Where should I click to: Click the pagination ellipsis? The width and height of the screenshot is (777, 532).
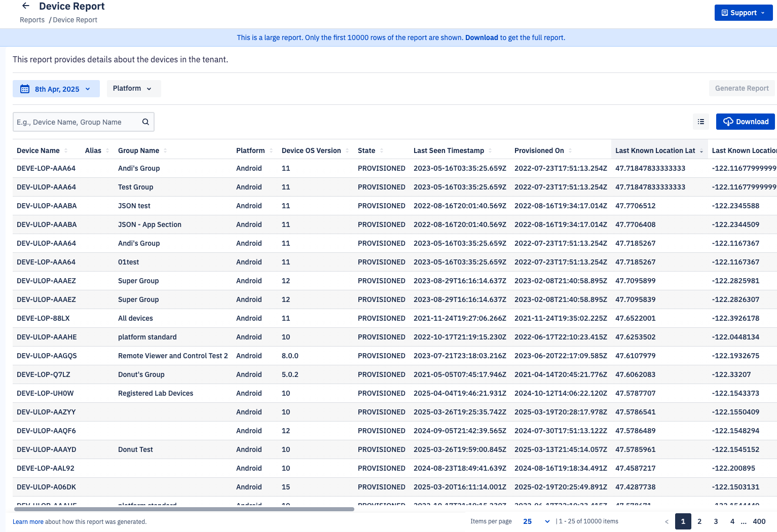(x=744, y=522)
